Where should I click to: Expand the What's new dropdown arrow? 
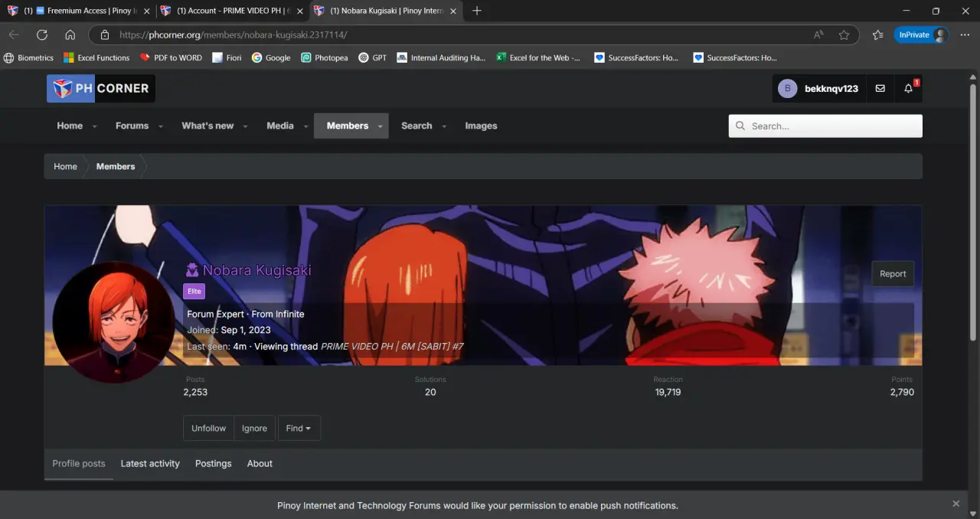click(246, 126)
